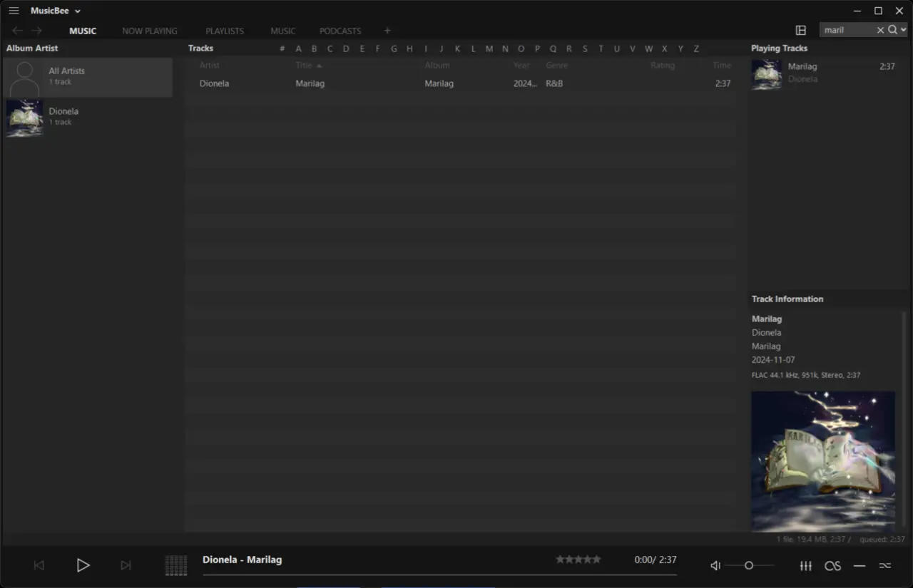The height and width of the screenshot is (588, 913).
Task: Sort tracks by Rating column header
Action: [x=662, y=66]
